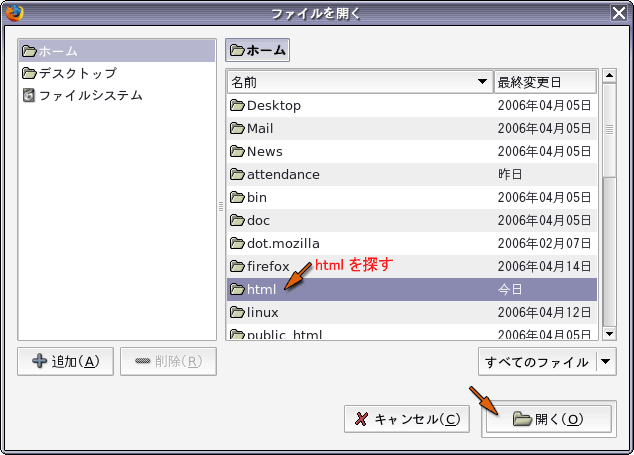Image resolution: width=634 pixels, height=455 pixels.
Task: Click the 削除(R) button
Action: tap(168, 361)
